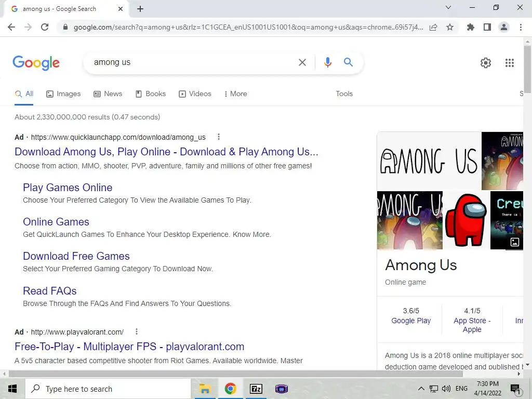Open the Extensions puzzle icon
This screenshot has width=532, height=399.
pyautogui.click(x=470, y=27)
